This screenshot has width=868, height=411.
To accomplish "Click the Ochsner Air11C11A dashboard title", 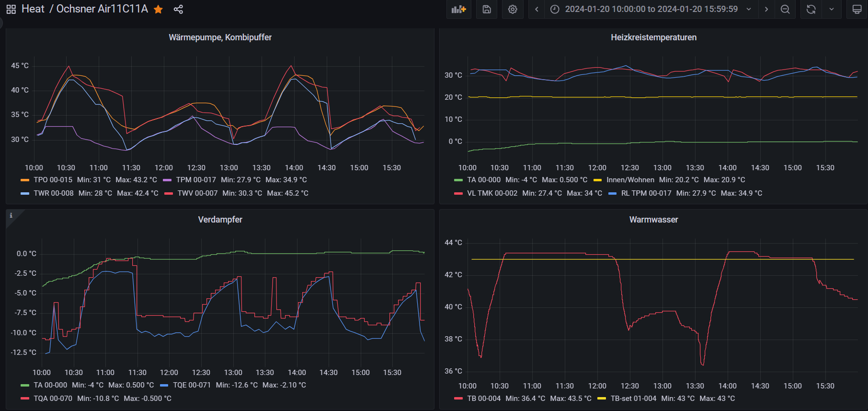I will coord(102,9).
